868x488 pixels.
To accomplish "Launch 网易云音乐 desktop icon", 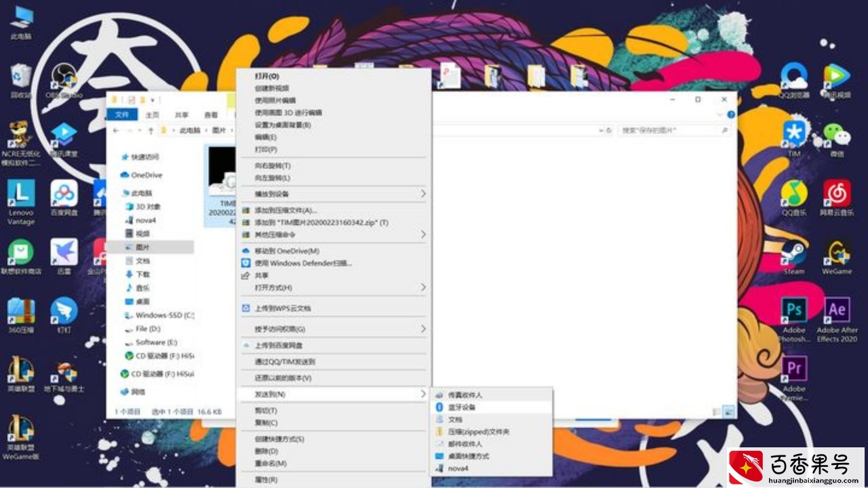I will [x=837, y=198].
